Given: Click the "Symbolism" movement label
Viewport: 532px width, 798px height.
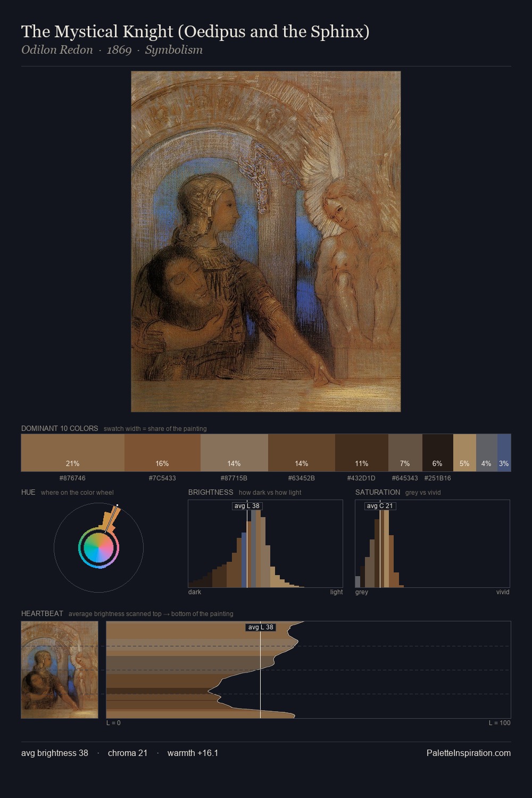Looking at the screenshot, I should 174,50.
